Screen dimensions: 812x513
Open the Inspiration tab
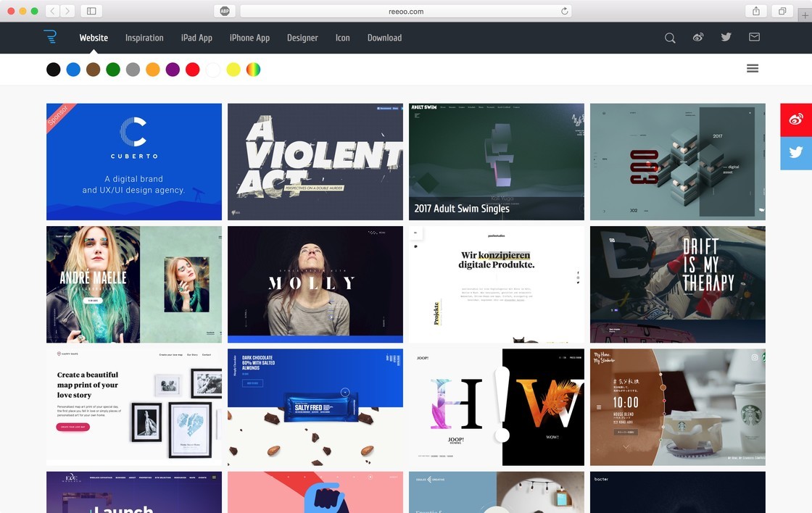tap(144, 38)
